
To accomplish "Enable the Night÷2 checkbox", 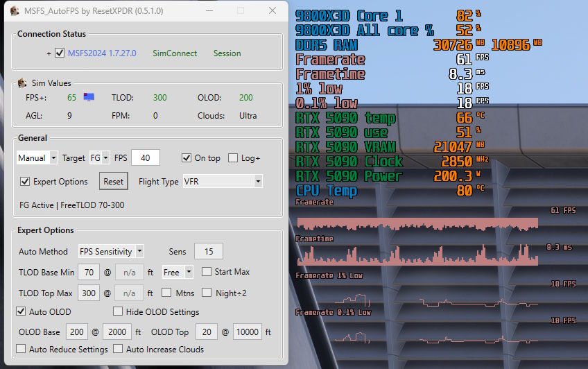I will coord(207,293).
